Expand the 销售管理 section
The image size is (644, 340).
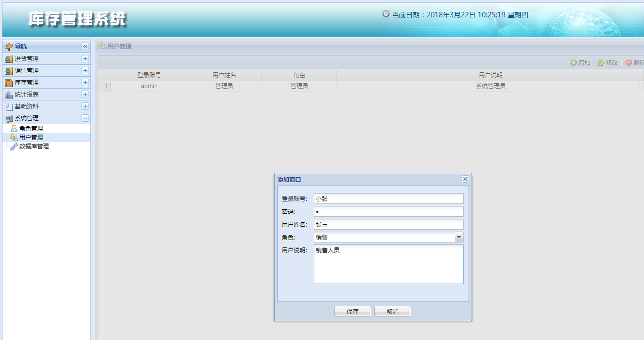(85, 71)
